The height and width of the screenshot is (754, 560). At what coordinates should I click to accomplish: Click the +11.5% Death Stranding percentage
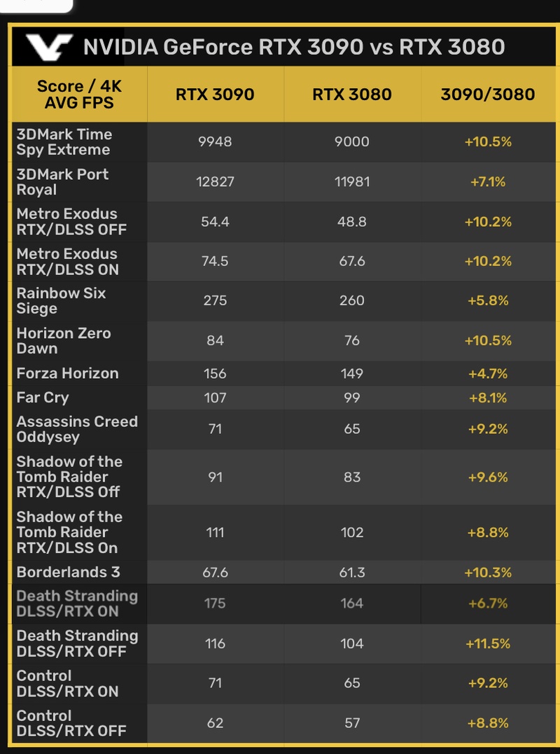coord(488,643)
